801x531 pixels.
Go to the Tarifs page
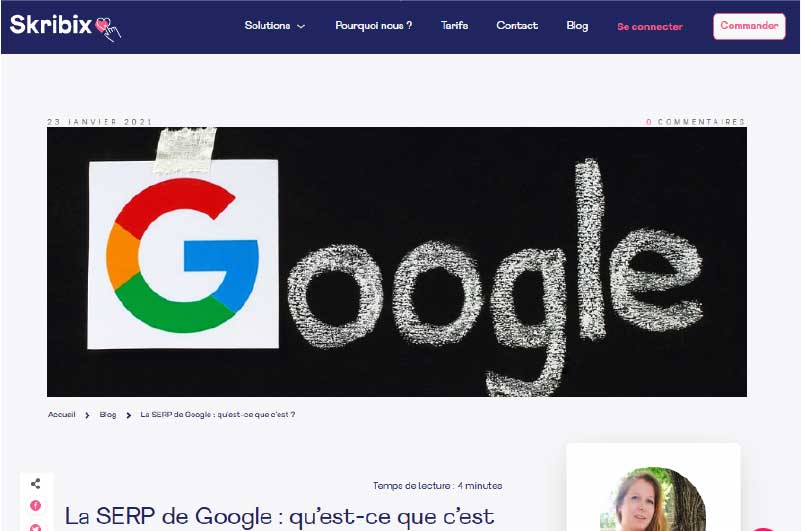coord(454,26)
